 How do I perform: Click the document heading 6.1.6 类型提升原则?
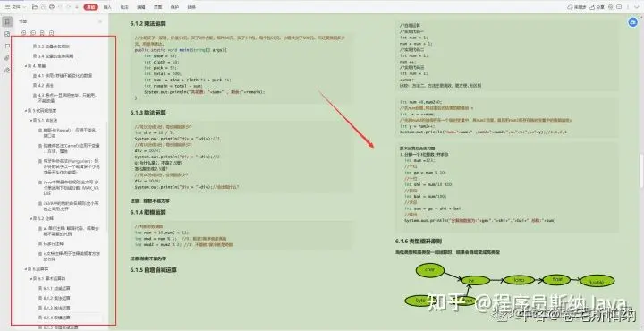419,241
